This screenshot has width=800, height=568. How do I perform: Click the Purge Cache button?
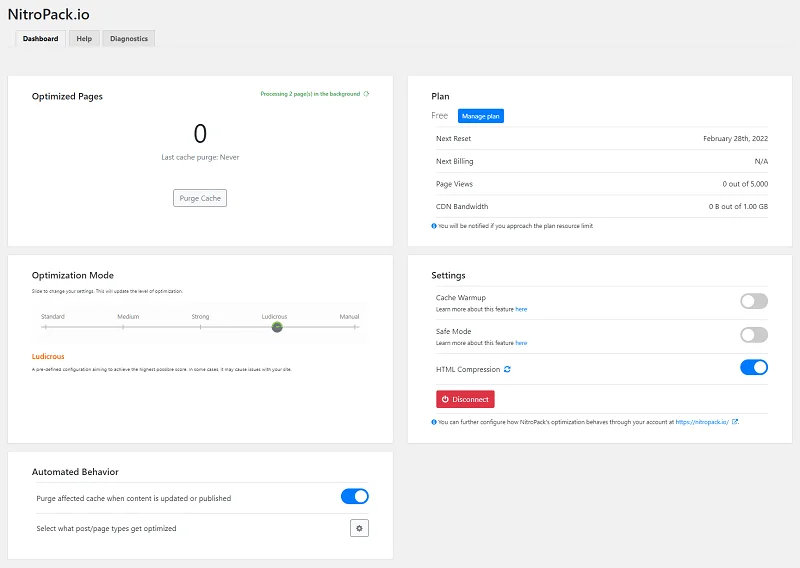click(x=200, y=198)
